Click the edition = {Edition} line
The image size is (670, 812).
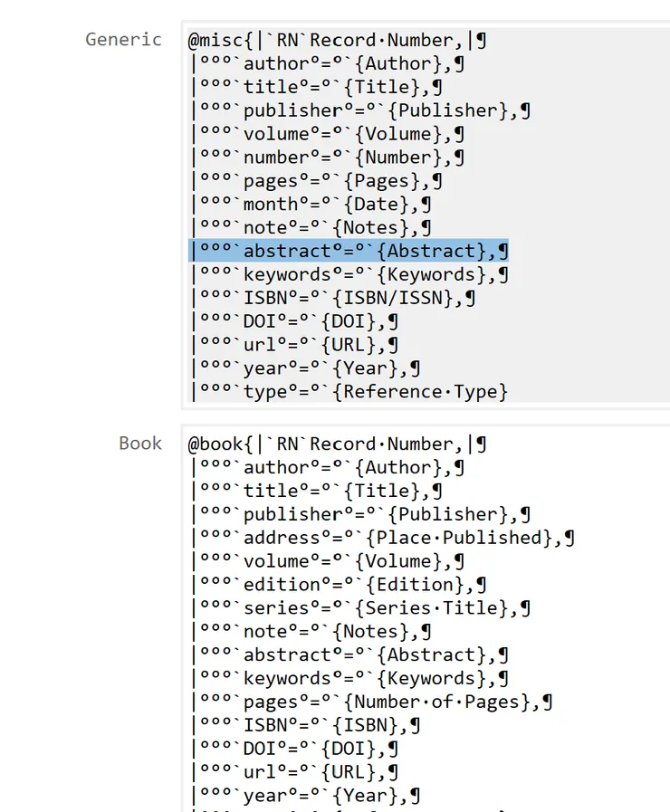point(339,585)
